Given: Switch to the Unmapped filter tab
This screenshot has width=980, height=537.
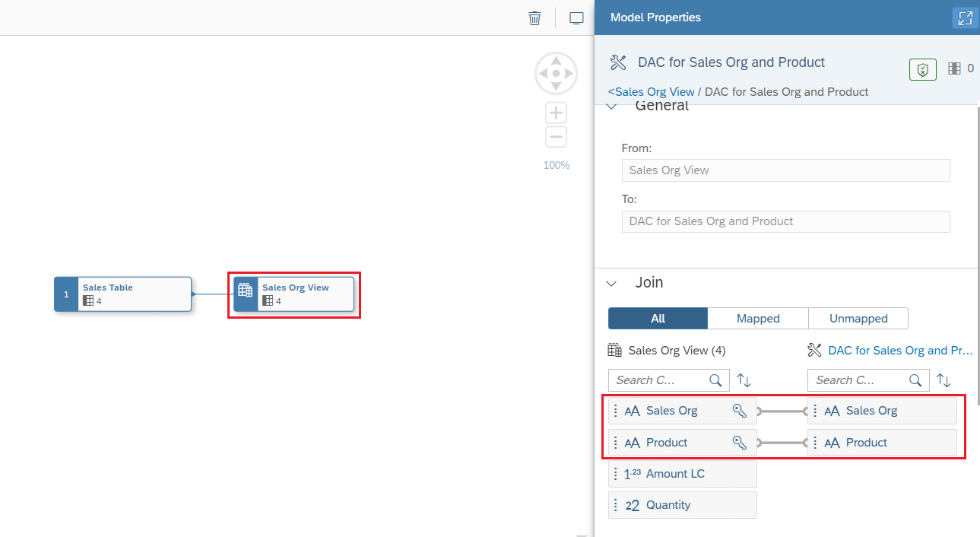Looking at the screenshot, I should [858, 319].
